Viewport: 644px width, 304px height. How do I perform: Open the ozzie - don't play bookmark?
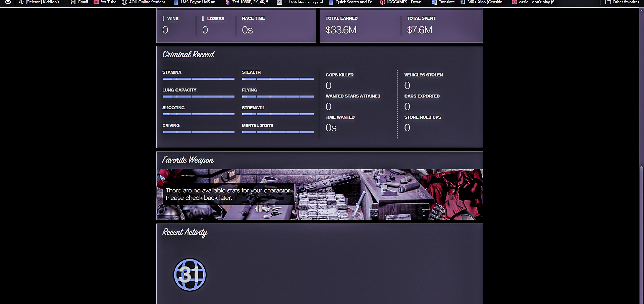534,2
